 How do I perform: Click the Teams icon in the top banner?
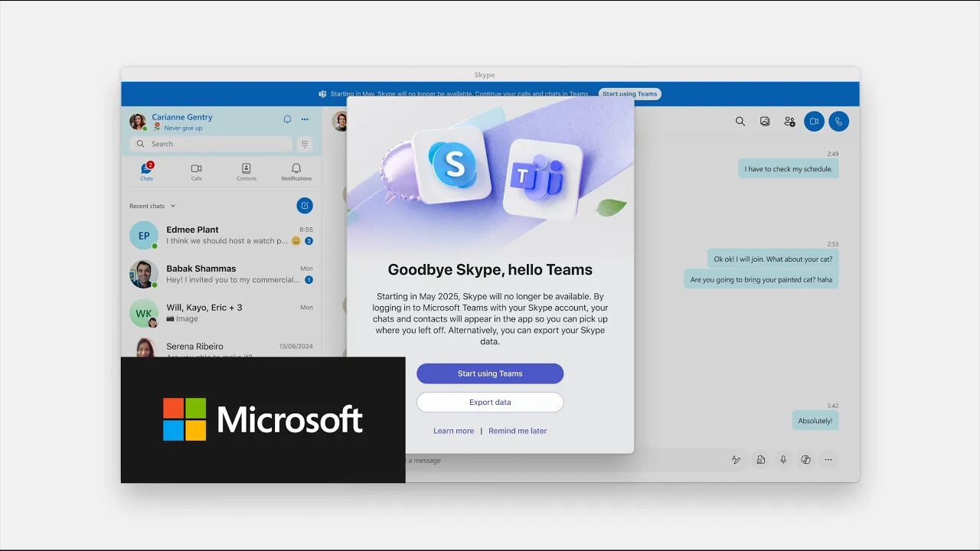323,94
